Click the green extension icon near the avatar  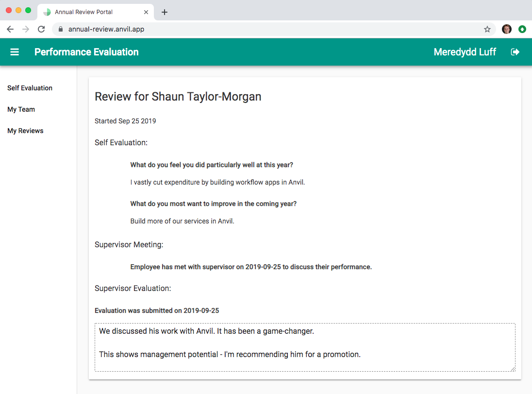522,29
